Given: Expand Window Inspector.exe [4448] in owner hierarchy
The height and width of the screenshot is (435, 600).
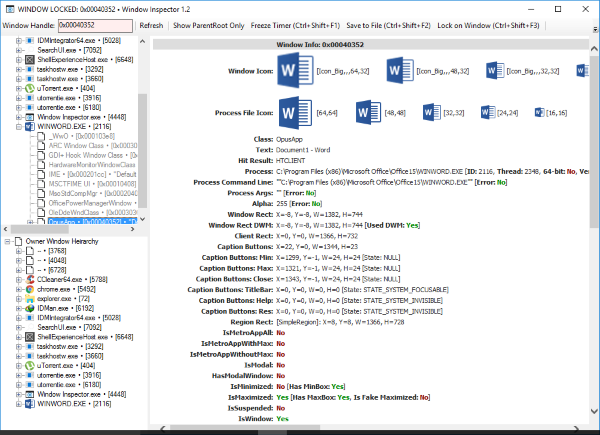Looking at the screenshot, I should 18,394.
